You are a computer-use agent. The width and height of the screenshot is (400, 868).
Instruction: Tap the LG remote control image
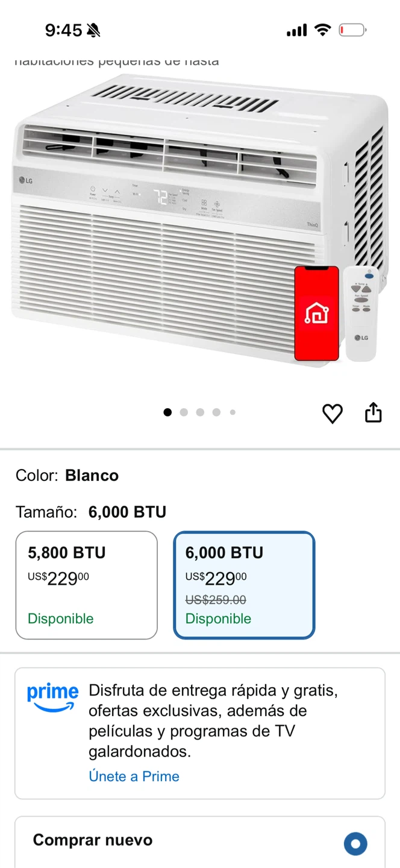tap(361, 313)
